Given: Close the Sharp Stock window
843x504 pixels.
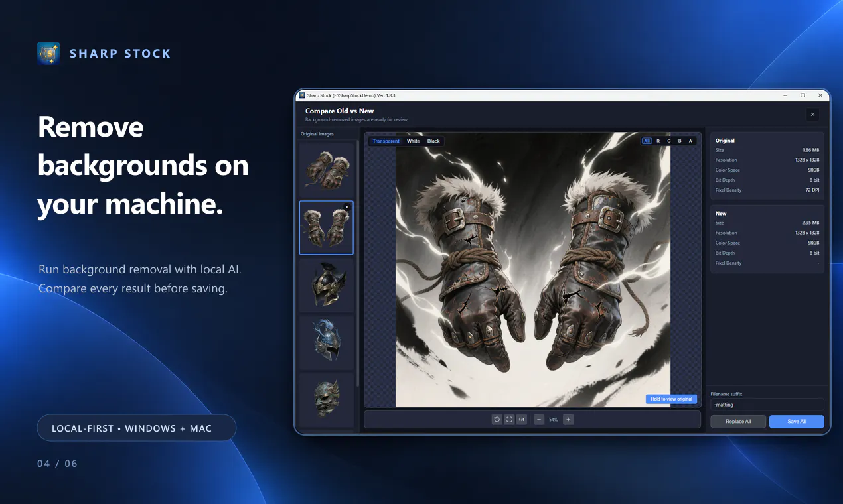Looking at the screenshot, I should tap(820, 95).
